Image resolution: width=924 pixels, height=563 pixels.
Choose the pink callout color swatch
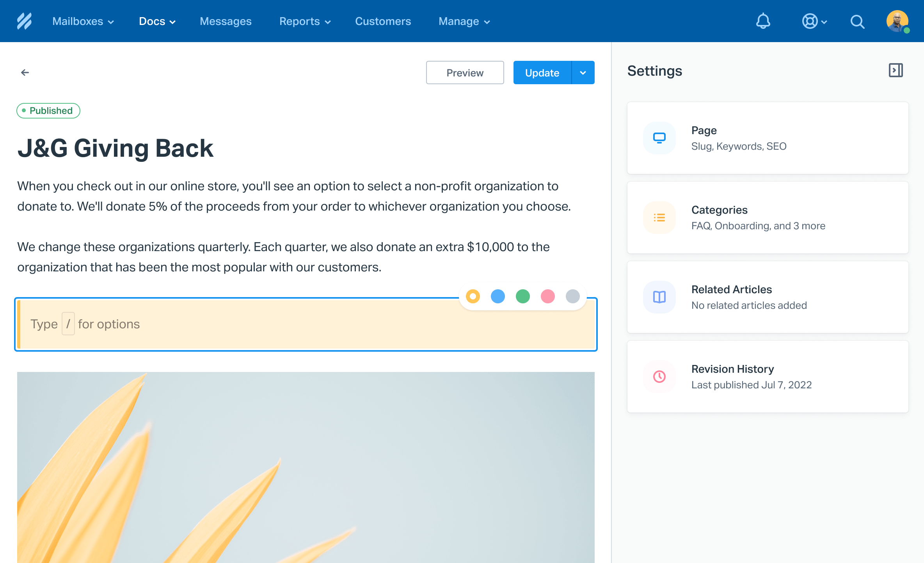(547, 296)
